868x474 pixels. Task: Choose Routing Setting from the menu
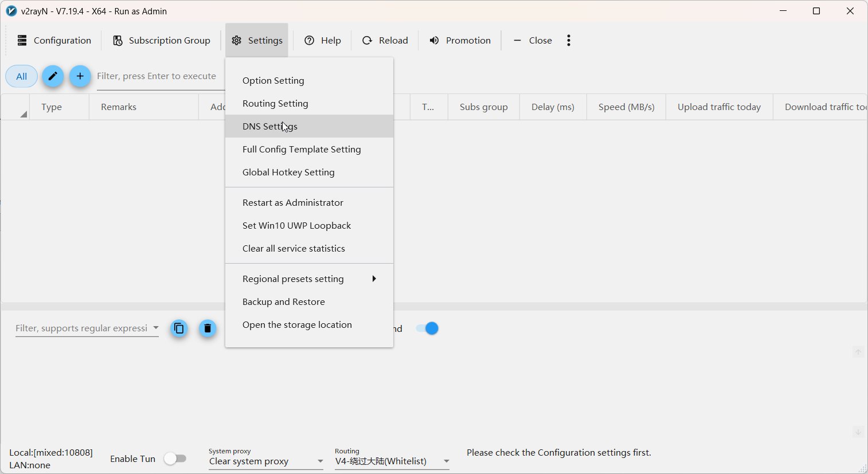pos(309,103)
